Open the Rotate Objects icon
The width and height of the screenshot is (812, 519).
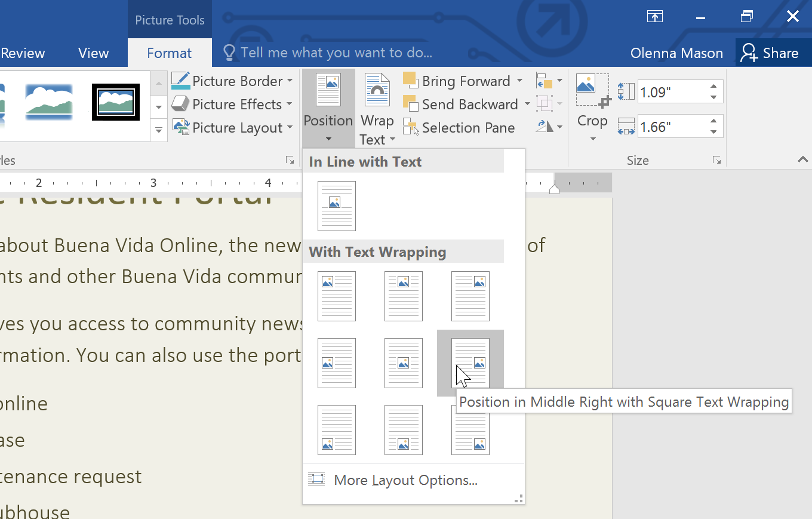pos(546,126)
